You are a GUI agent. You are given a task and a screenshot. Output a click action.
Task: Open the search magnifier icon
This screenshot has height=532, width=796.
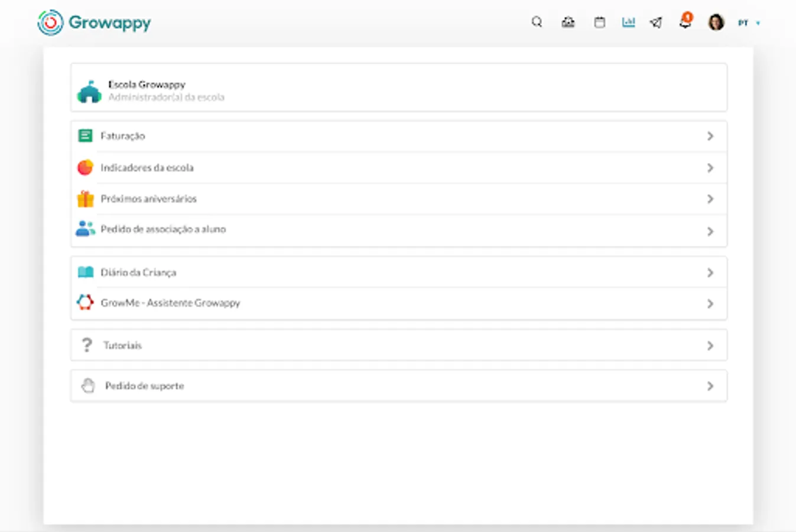click(x=537, y=22)
